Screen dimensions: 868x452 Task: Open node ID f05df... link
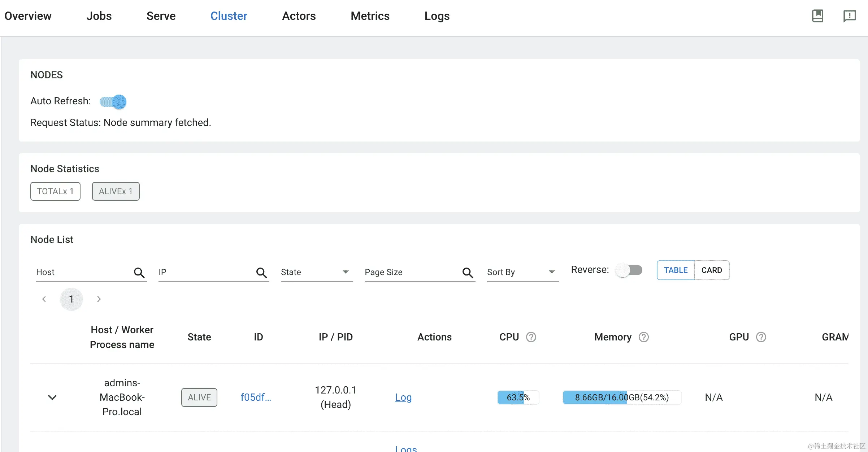pos(256,397)
